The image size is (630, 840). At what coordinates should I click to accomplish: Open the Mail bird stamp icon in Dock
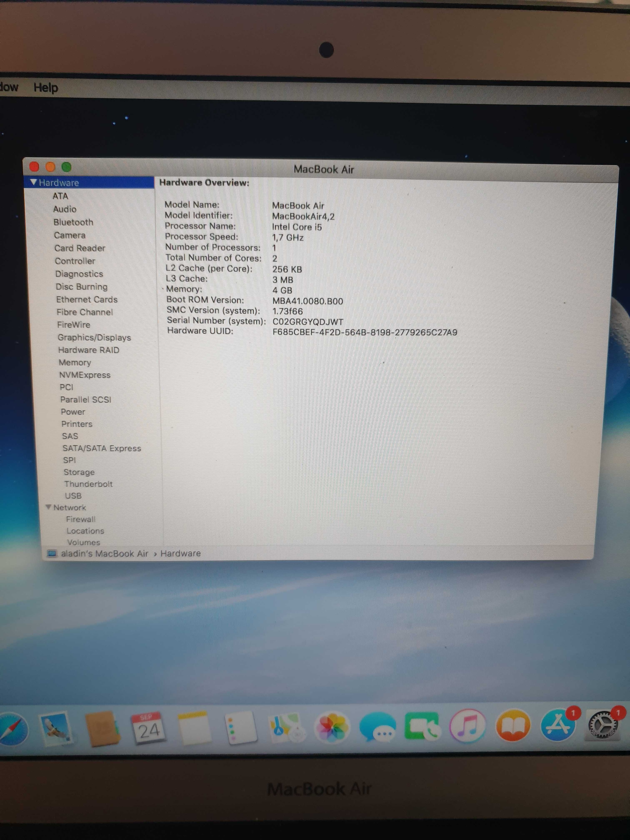tap(57, 728)
